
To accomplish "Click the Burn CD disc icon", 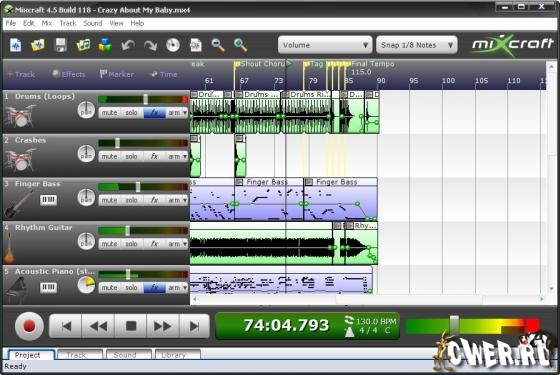I will [173, 45].
